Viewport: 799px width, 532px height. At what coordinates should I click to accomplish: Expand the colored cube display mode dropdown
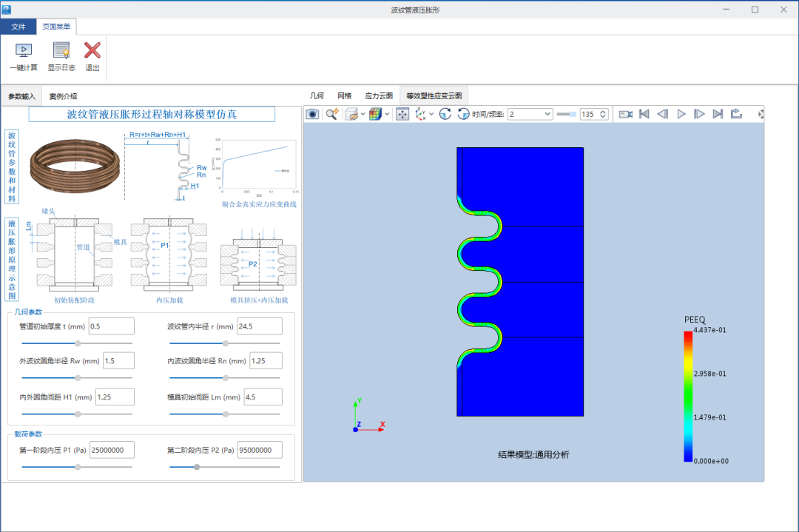(387, 114)
